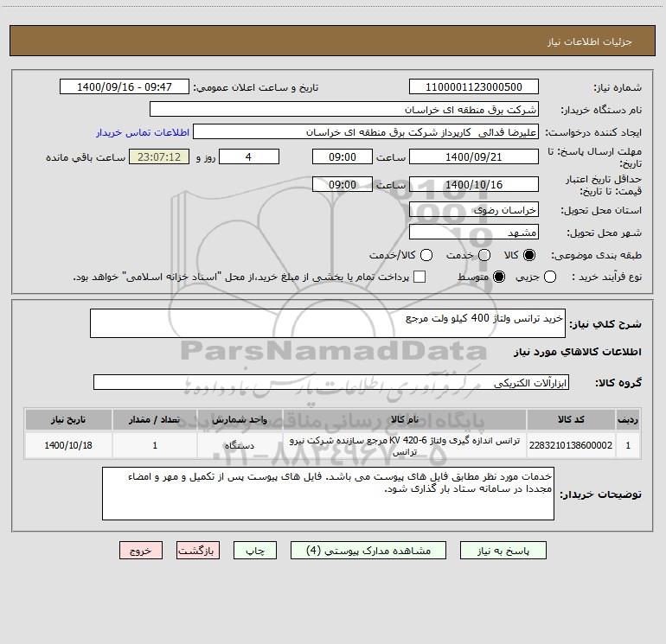Click the buyer notes text area
The width and height of the screenshot is (666, 644).
328,494
